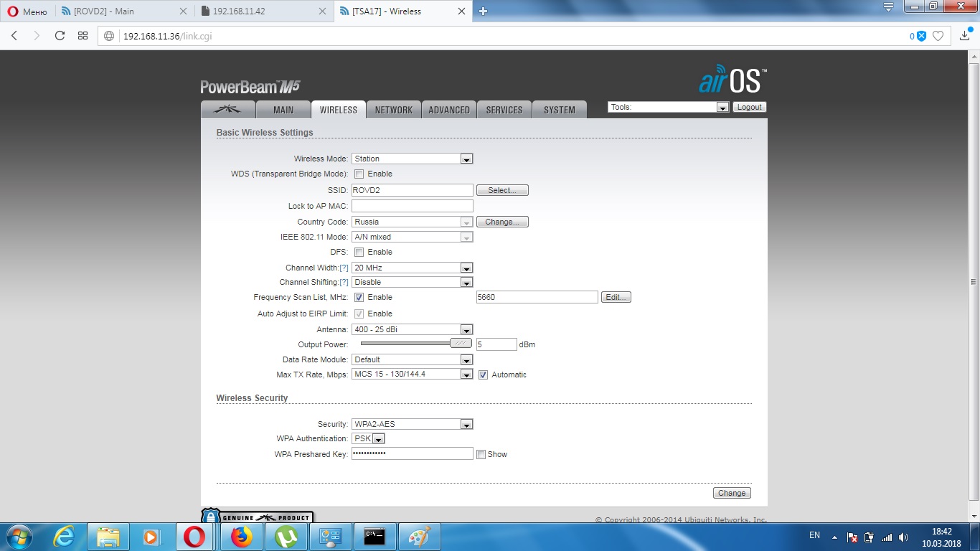This screenshot has height=551, width=980.
Task: Toggle the DFS Enable checkbox
Action: click(359, 252)
